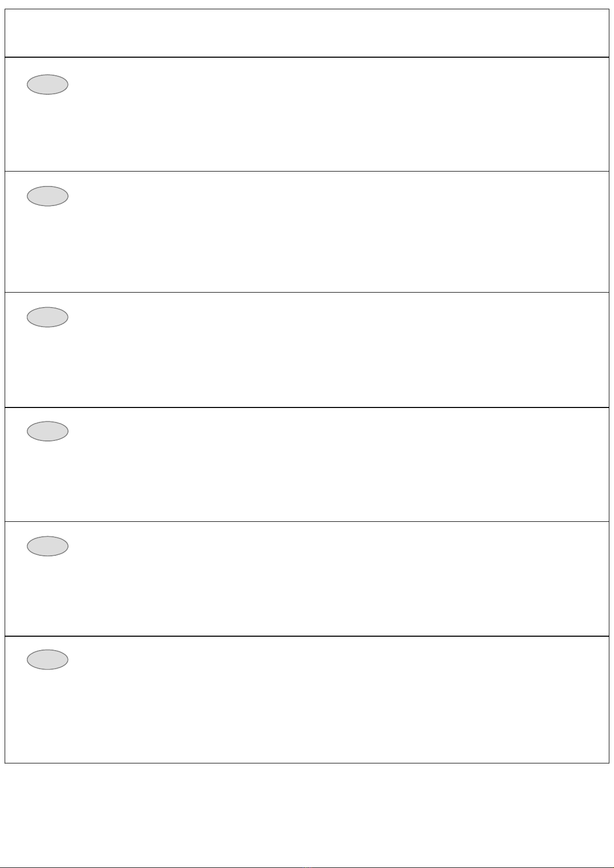Select the gray oval in the fourth row
The width and height of the screenshot is (614, 868).
point(47,431)
